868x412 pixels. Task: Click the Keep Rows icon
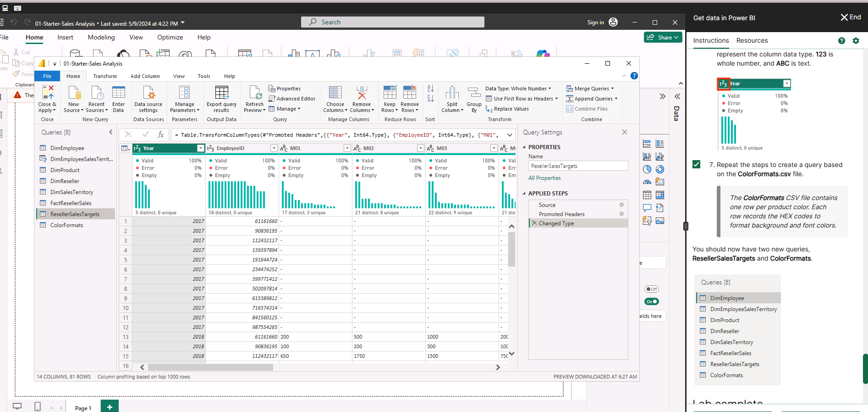click(390, 93)
